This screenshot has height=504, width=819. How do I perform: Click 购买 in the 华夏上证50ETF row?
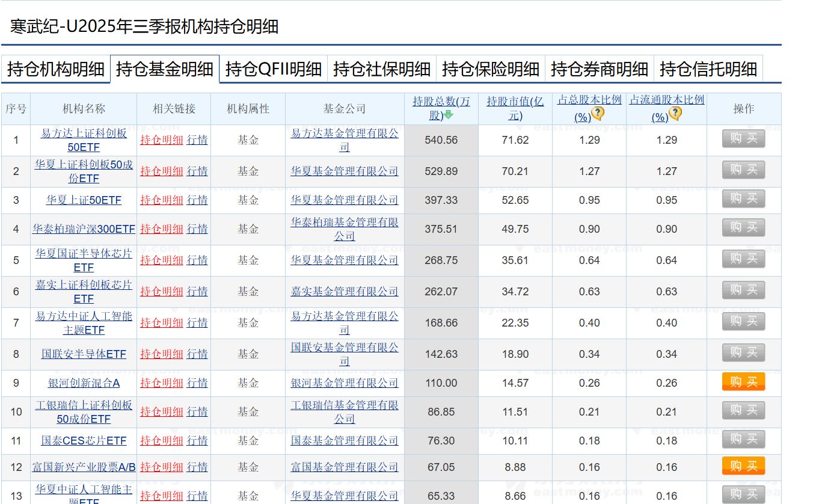coord(744,199)
